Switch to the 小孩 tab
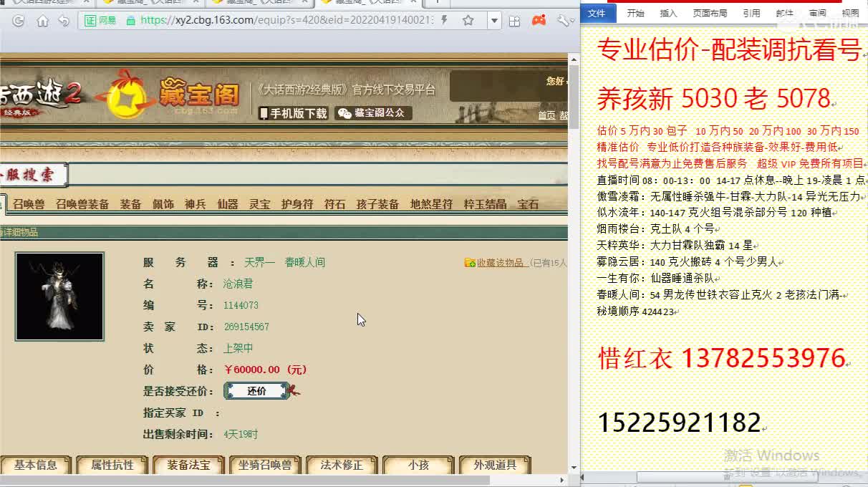The width and height of the screenshot is (868, 487). pos(418,465)
